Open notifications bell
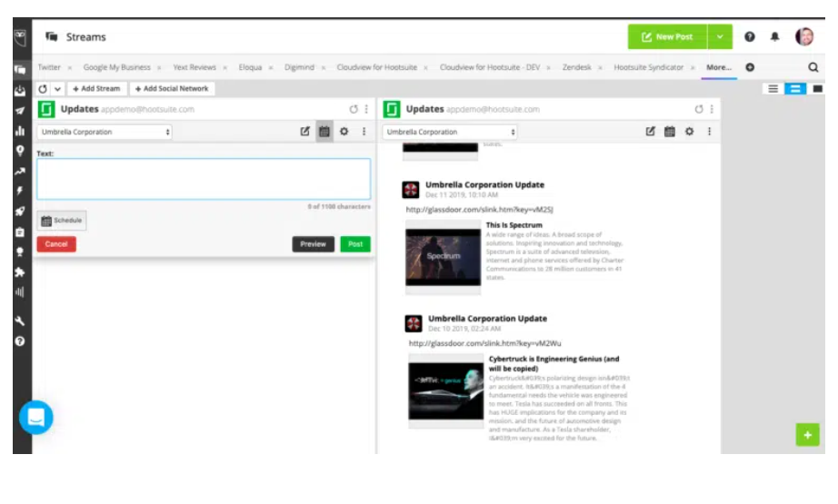The image size is (838, 504). (x=774, y=37)
